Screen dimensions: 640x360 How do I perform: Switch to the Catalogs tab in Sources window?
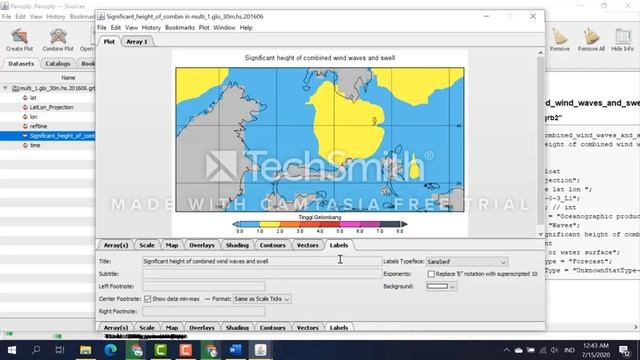(58, 64)
